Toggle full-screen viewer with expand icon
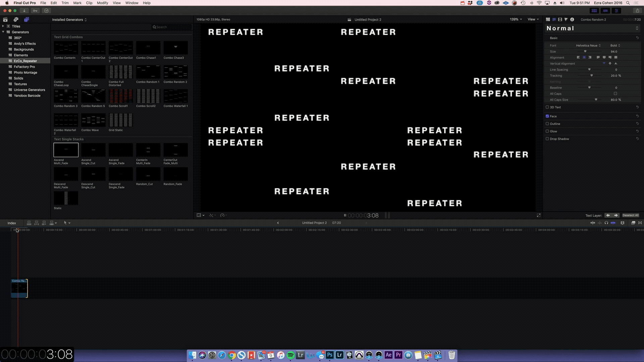 point(539,215)
